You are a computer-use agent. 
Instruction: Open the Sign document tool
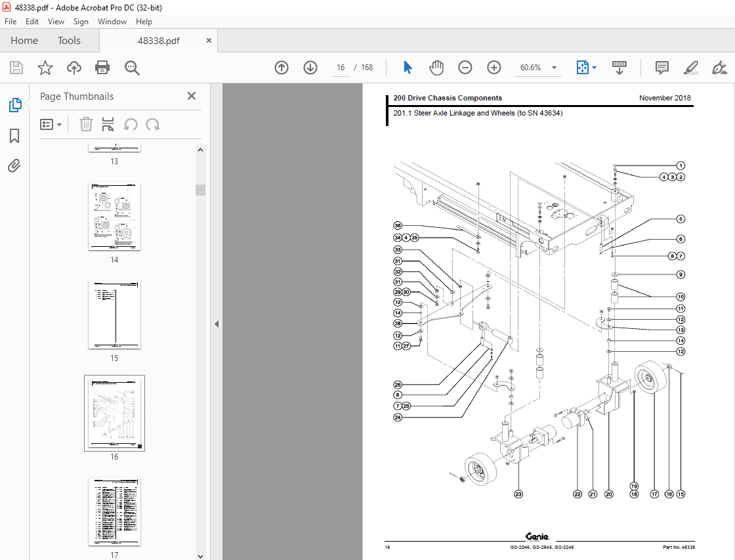[719, 68]
